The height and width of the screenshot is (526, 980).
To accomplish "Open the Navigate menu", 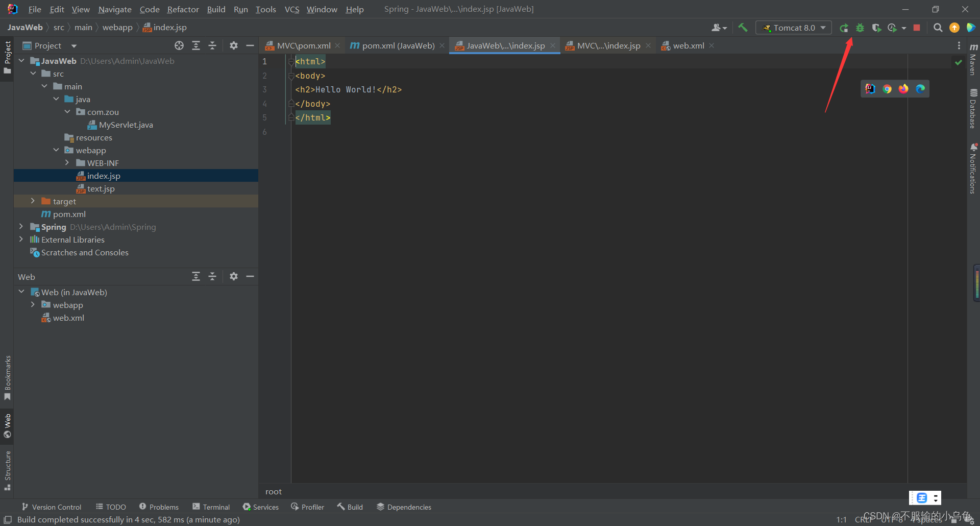I will [115, 9].
